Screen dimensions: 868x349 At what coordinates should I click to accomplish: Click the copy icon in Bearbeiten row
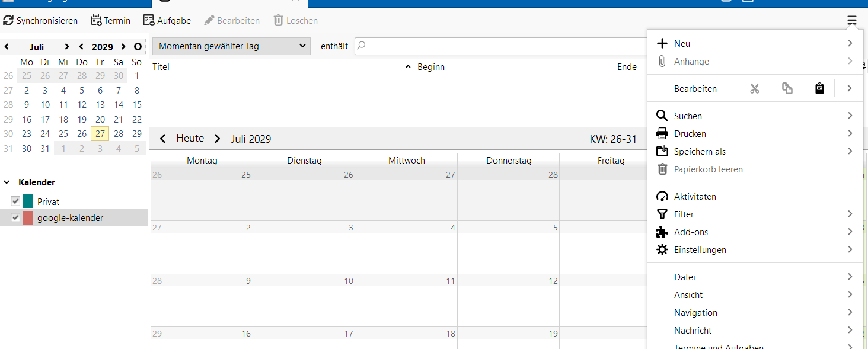point(787,89)
